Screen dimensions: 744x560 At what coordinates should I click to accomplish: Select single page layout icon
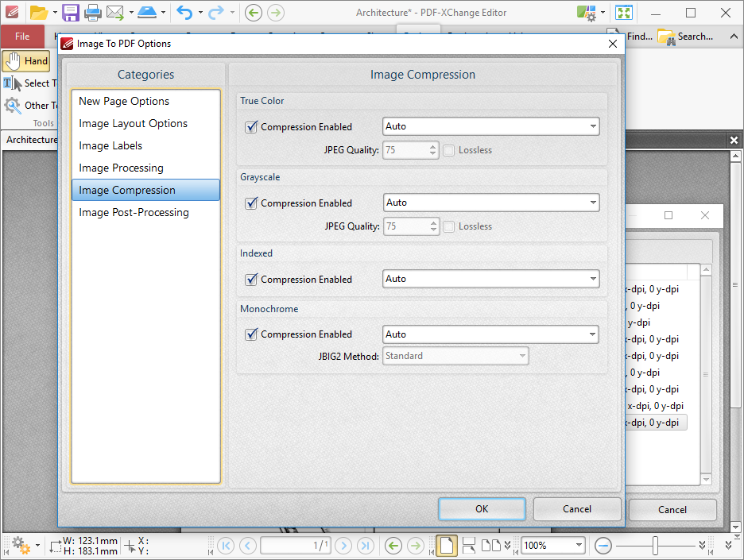[x=447, y=546]
